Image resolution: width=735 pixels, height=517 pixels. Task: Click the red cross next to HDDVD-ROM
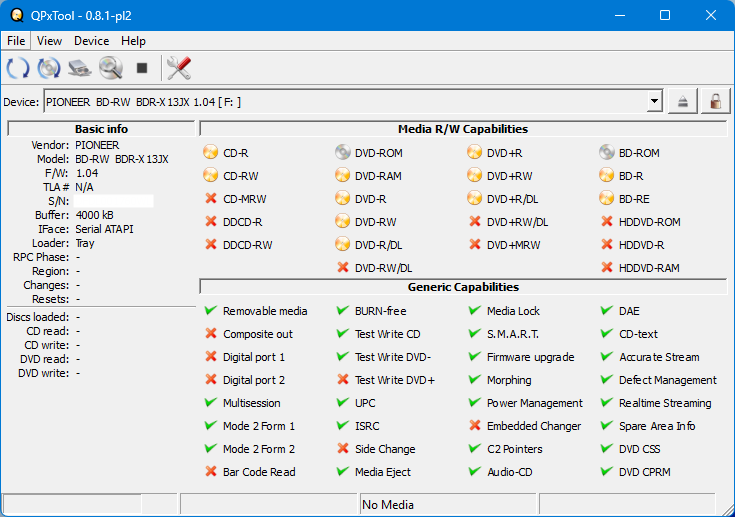[607, 222]
